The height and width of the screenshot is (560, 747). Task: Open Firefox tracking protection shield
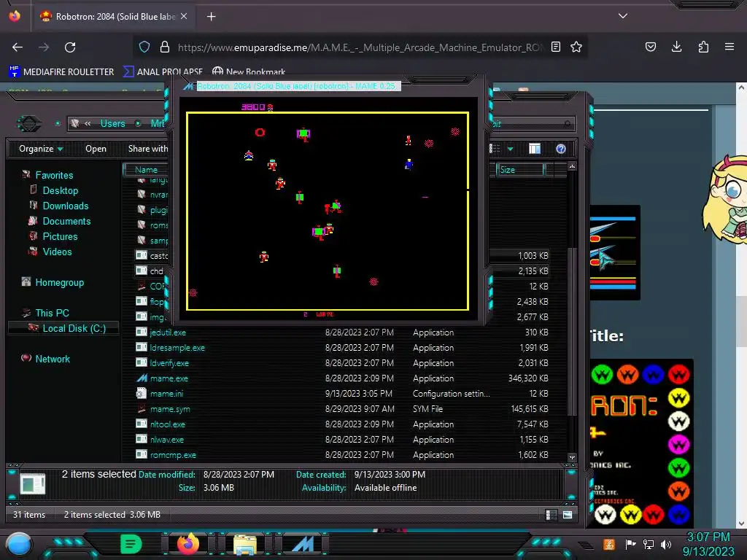(x=144, y=47)
